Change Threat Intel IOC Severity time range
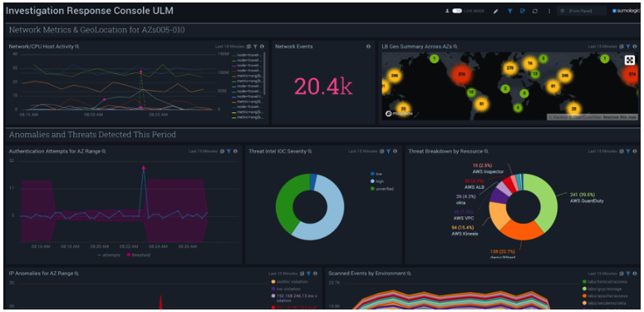644x312 pixels. tap(363, 151)
